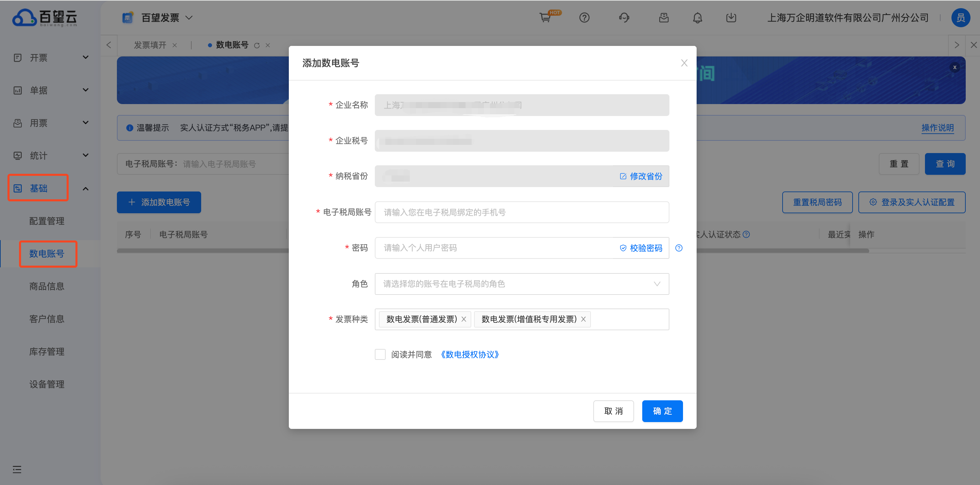980x485 pixels.
Task: Open the notification bell icon
Action: pos(697,18)
